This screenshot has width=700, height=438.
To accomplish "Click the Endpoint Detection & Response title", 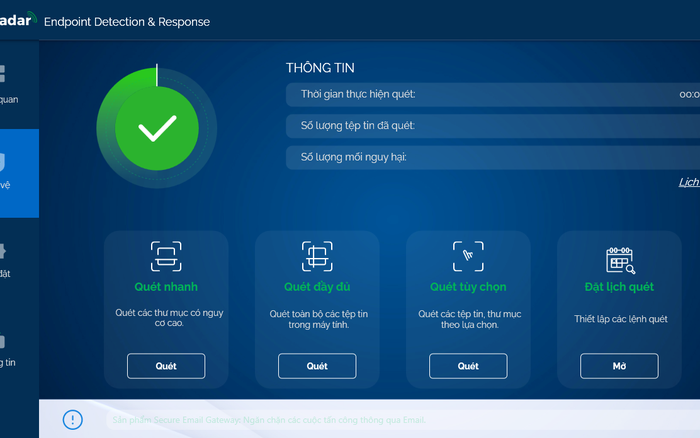I will 126,21.
